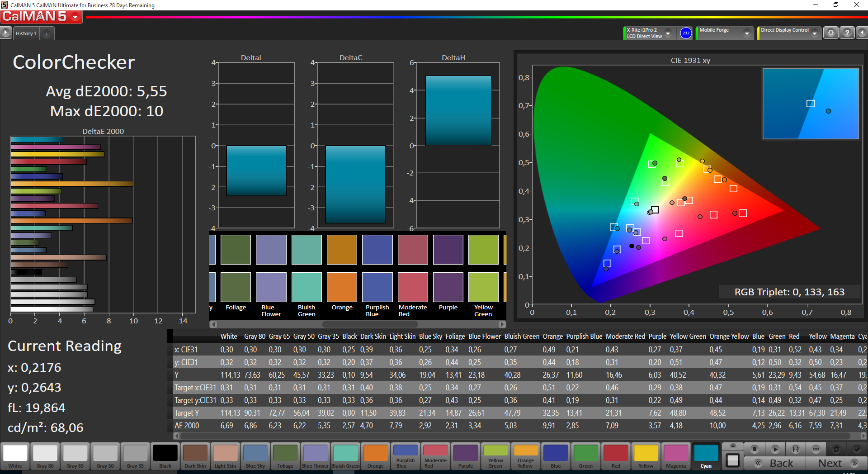Click the checkmark confirm icon
The width and height of the screenshot is (868, 474).
[856, 449]
